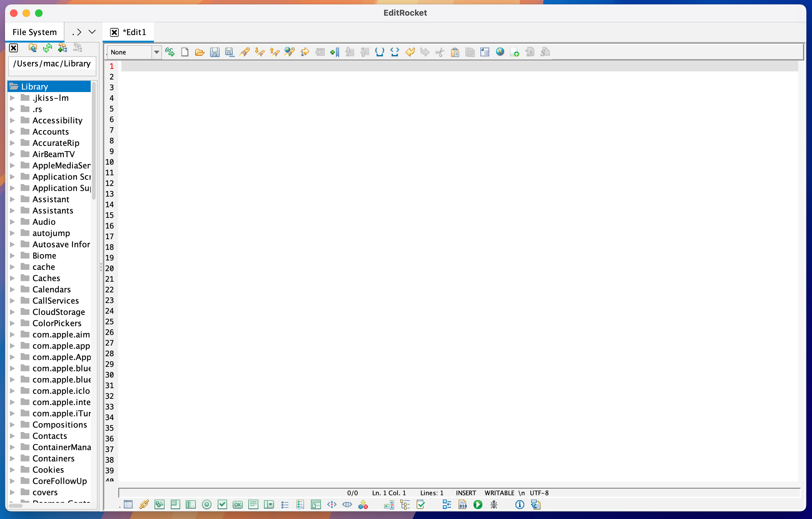Click the New File toolbar icon
812x519 pixels.
coord(185,52)
